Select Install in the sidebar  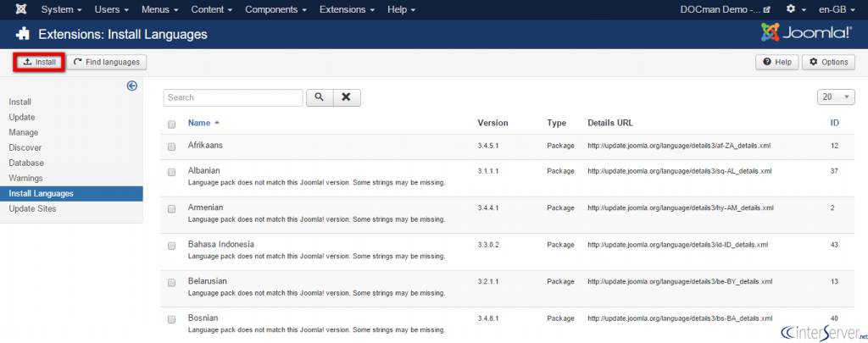pyautogui.click(x=20, y=102)
